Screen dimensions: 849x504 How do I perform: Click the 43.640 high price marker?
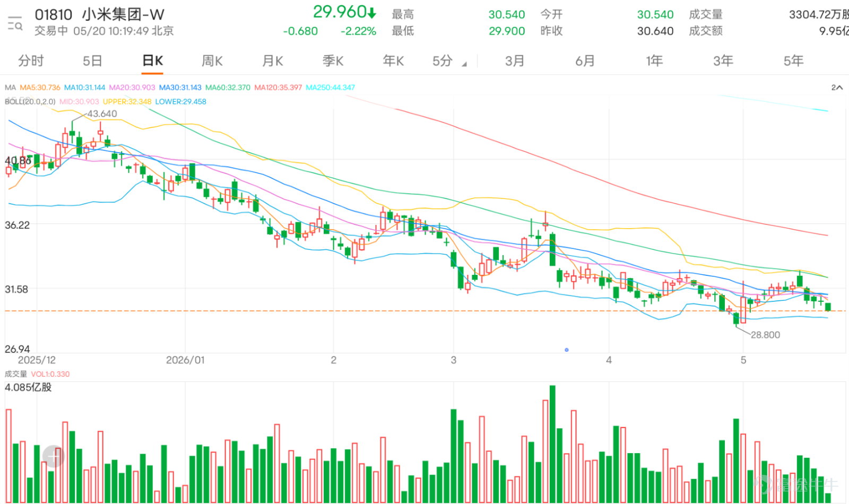tap(102, 114)
